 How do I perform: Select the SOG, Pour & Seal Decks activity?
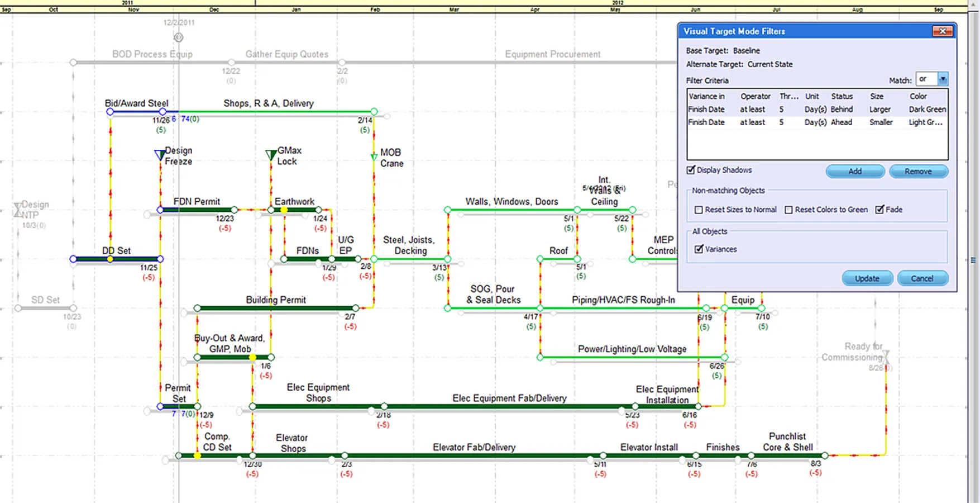click(493, 295)
